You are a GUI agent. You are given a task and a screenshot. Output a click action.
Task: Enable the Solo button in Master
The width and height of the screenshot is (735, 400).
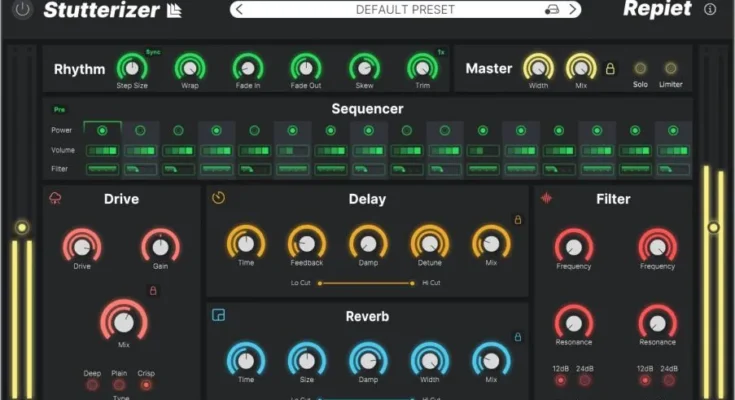click(640, 68)
